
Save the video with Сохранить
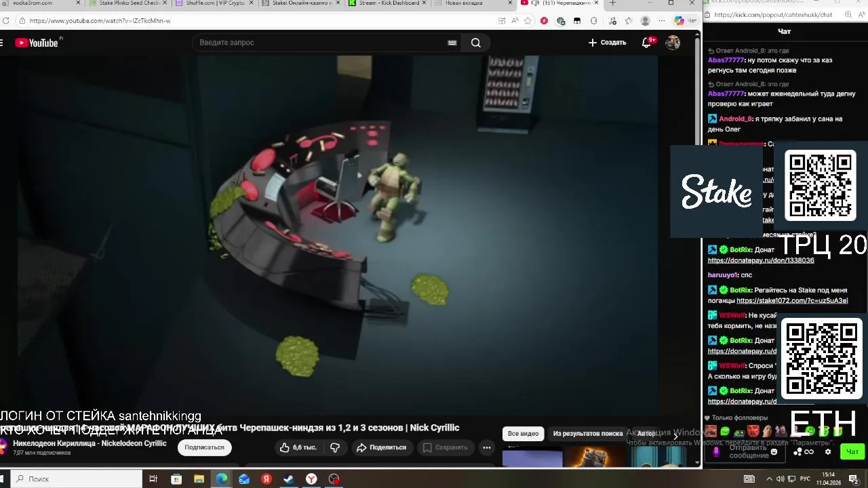446,447
